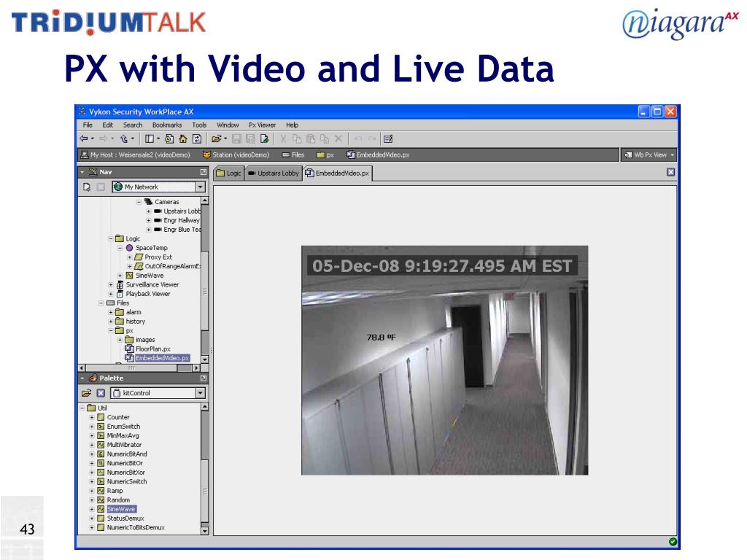Click the green status checkmark icon
The height and width of the screenshot is (560, 747).
pos(673,542)
